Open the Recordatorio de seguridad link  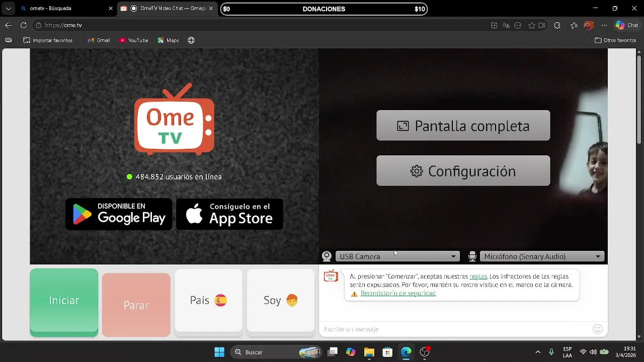[x=398, y=293]
